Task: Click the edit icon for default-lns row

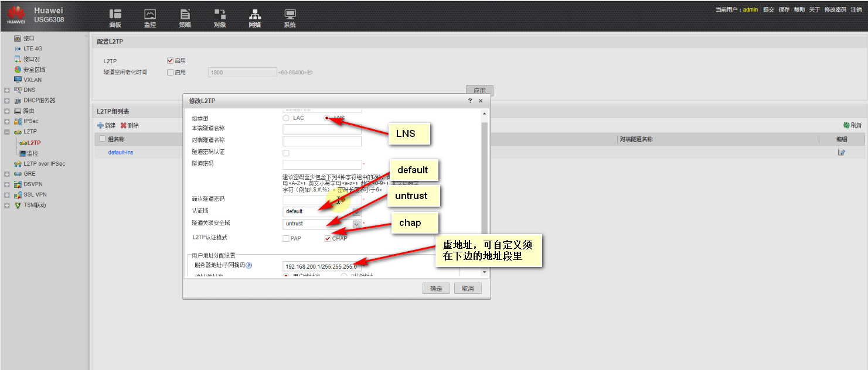Action: coord(842,152)
